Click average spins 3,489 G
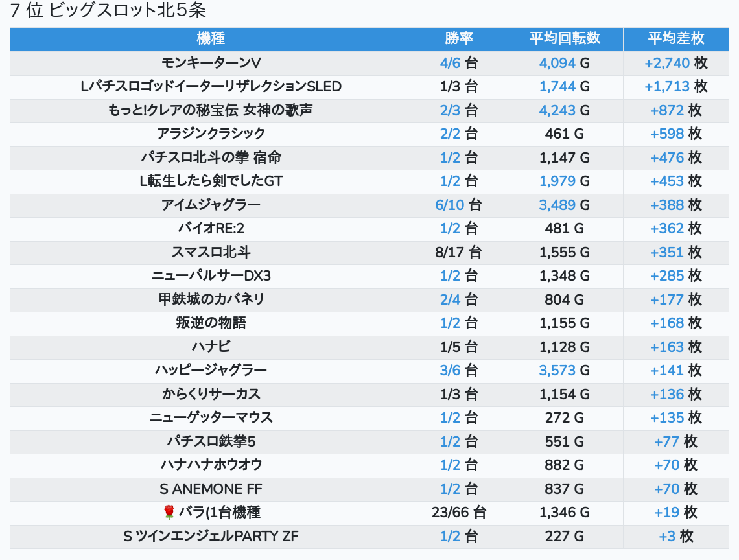This screenshot has height=560, width=739. coord(564,205)
